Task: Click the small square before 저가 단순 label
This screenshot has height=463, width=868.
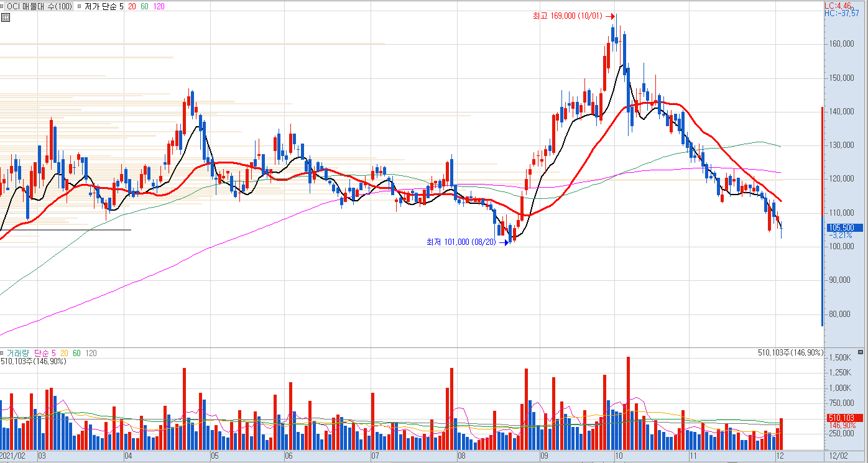Action: [78, 6]
